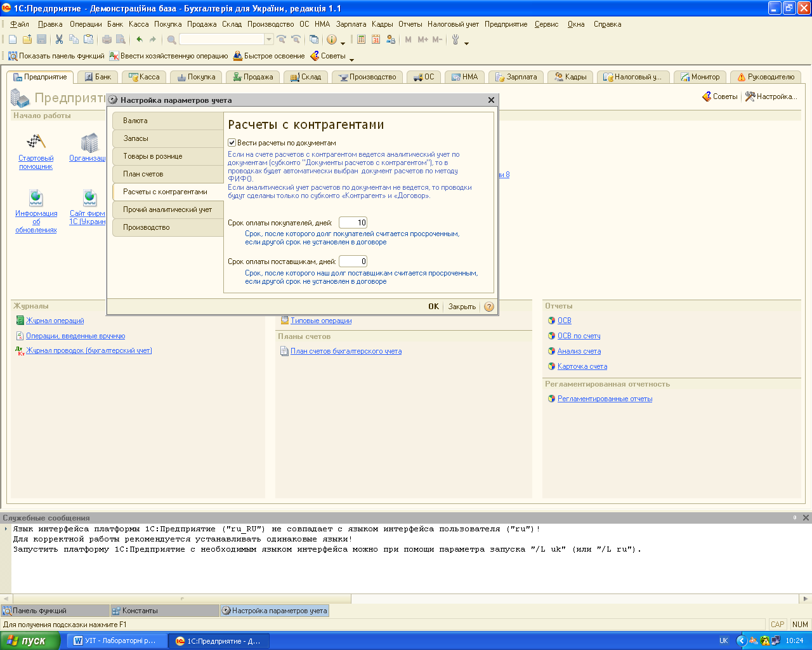This screenshot has width=812, height=650.
Task: Open План счетов бухгалтерского учета link
Action: pyautogui.click(x=346, y=351)
